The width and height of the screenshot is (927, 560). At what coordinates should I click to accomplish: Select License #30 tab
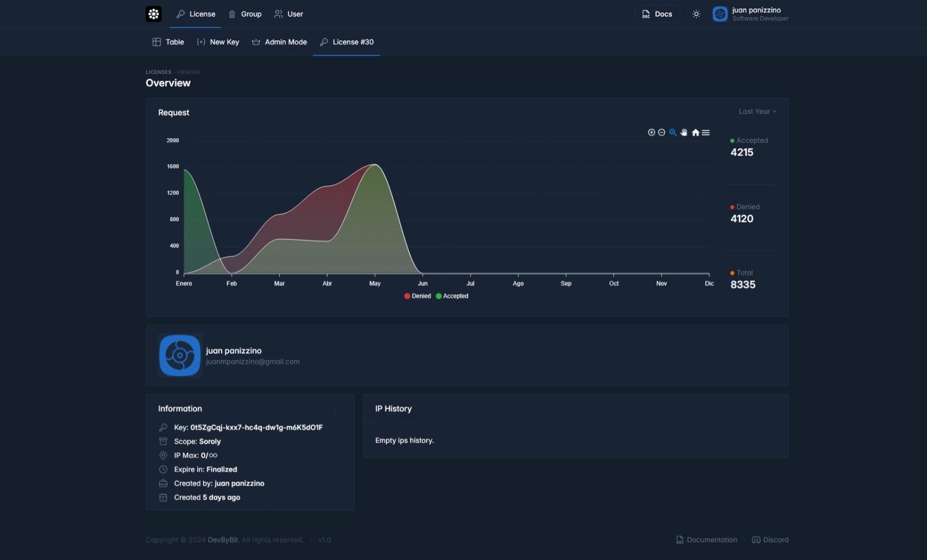coord(347,42)
